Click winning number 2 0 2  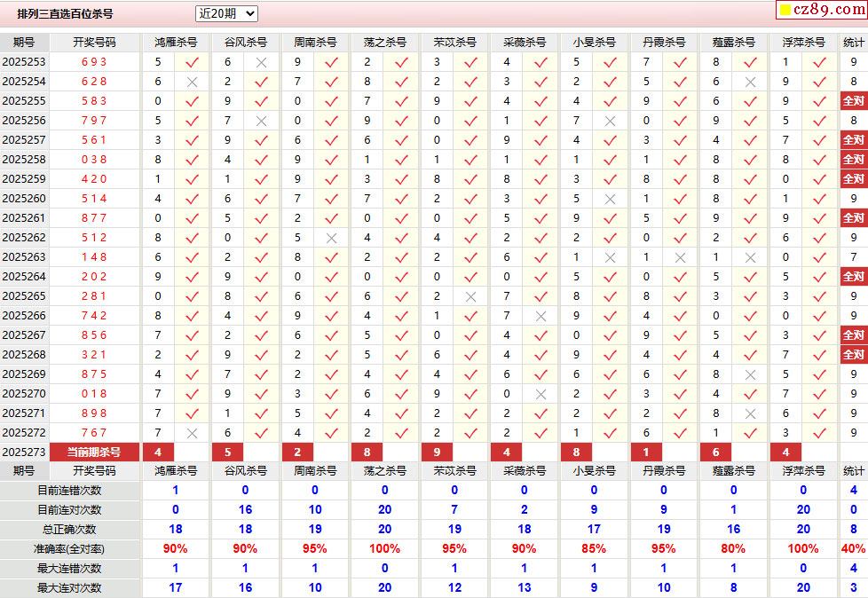[94, 277]
